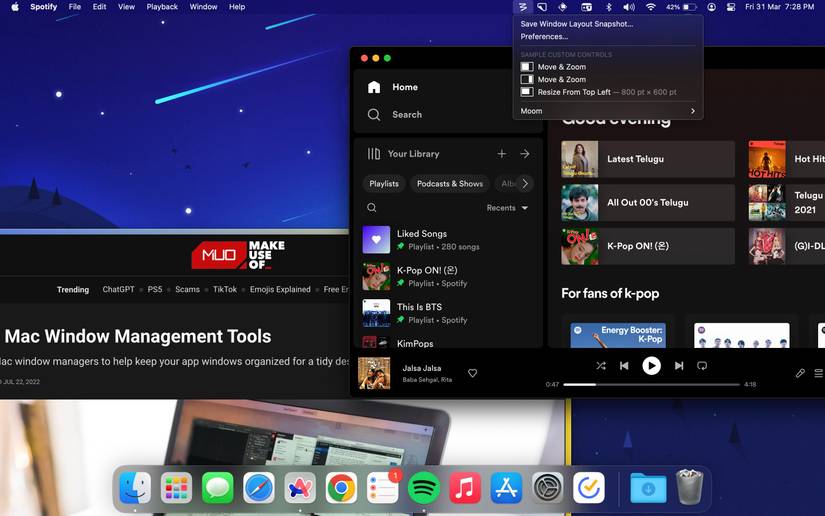
Task: Click the Search magnifier in Spotify sidebar
Action: [374, 115]
